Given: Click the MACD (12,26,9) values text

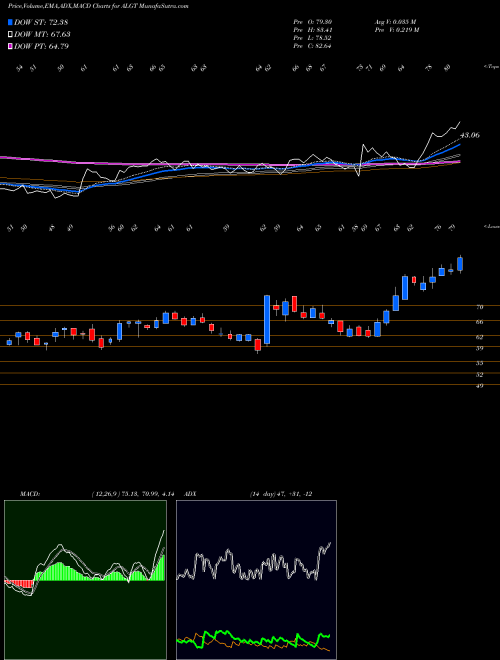Looking at the screenshot, I should [133, 494].
